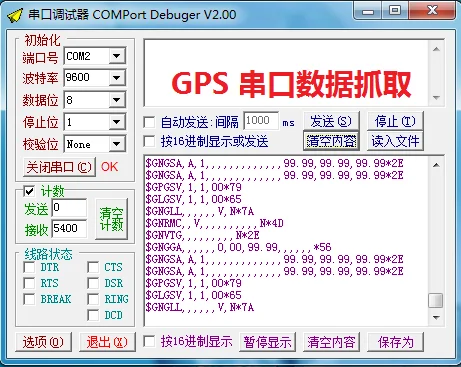Click the 关闭串口(C) button
Image resolution: width=461 pixels, height=367 pixels.
pyautogui.click(x=59, y=167)
